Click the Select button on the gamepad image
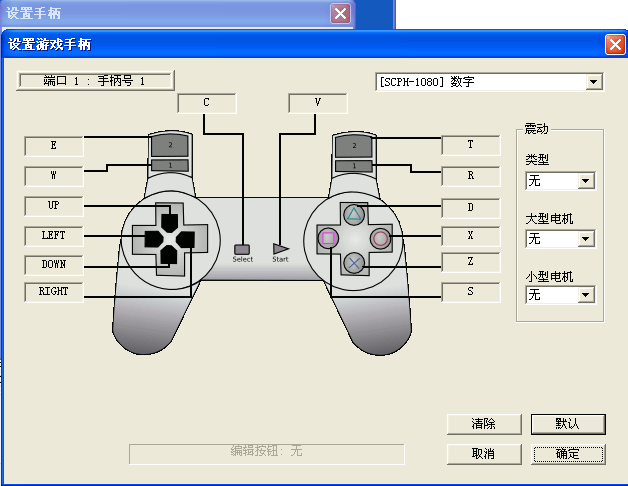 tap(242, 249)
